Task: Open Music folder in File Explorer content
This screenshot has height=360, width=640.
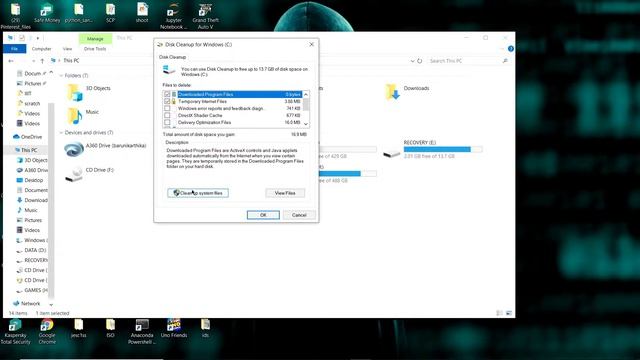Action: click(x=84, y=116)
